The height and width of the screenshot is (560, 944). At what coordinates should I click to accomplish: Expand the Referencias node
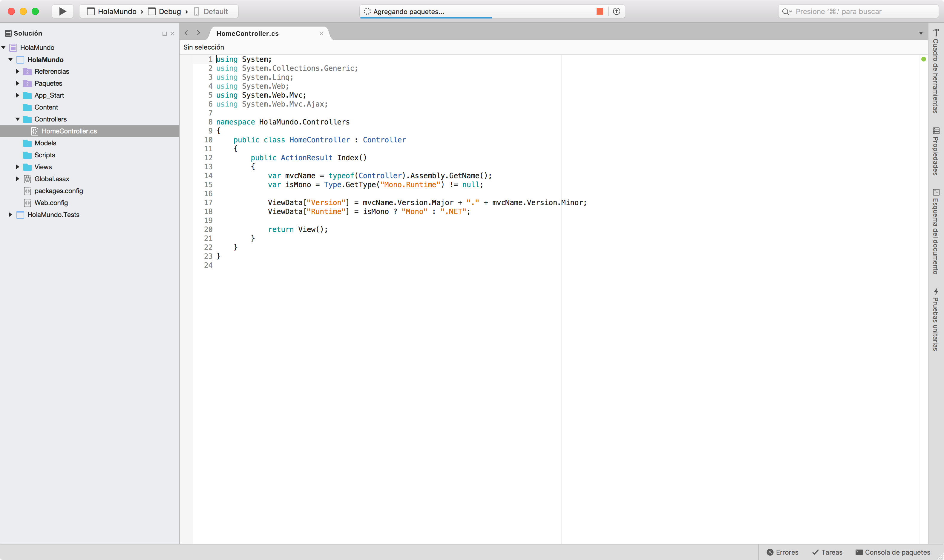coord(17,71)
